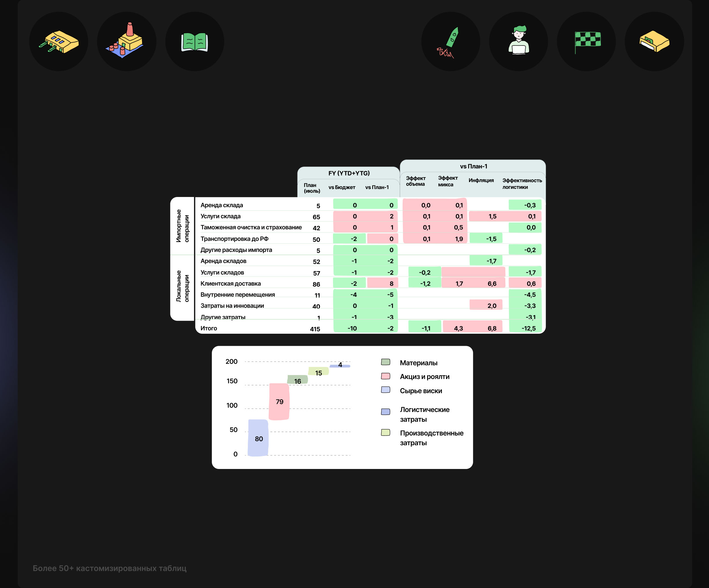
Task: Click the Логистические затраты legend swatch
Action: point(386,411)
